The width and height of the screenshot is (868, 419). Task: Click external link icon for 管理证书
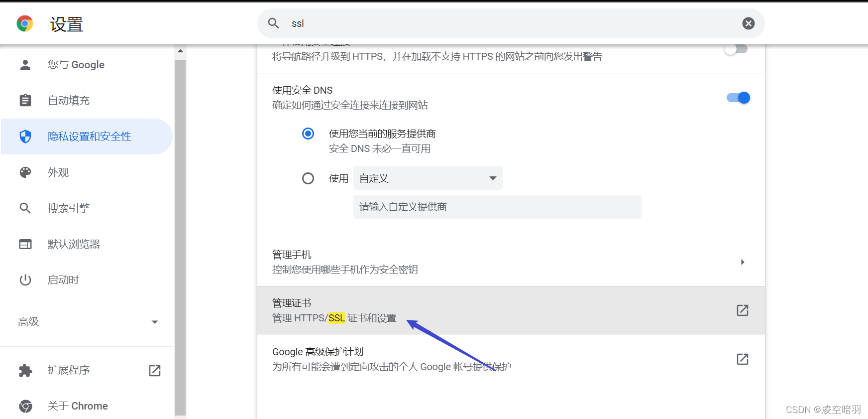(743, 310)
